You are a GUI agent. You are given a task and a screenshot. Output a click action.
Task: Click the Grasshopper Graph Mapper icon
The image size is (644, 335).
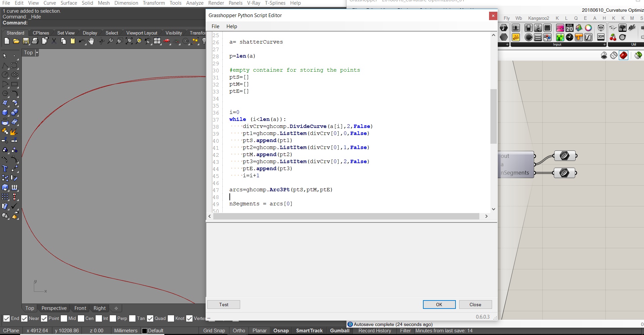pos(588,37)
